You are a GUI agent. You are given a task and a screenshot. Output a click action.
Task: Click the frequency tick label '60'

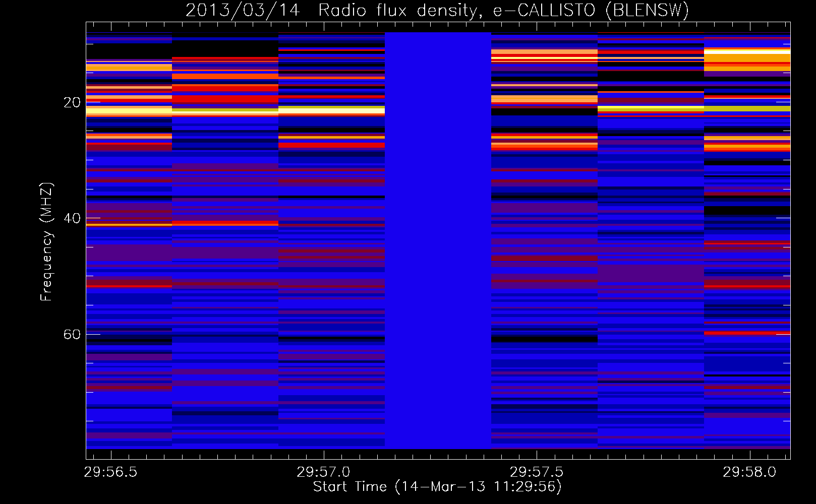(x=72, y=334)
